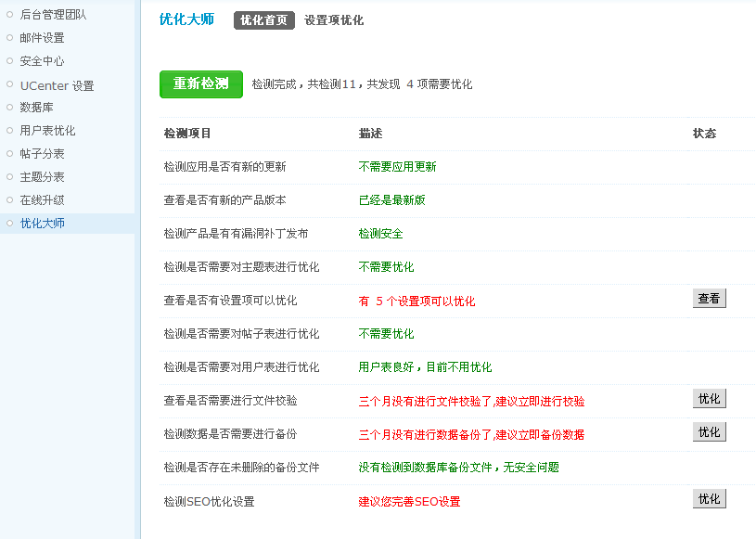Click the 检测项目 column header

tap(187, 134)
